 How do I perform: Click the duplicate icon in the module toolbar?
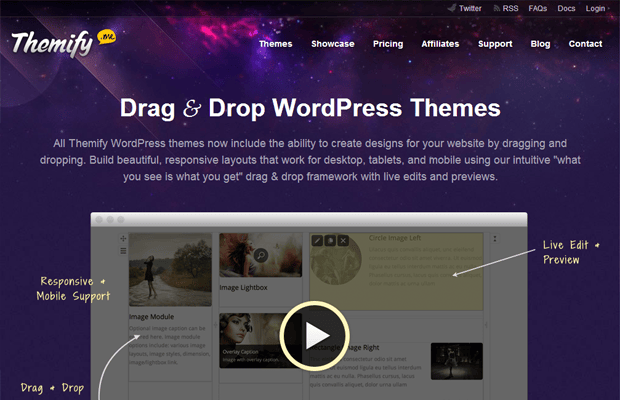pos(330,240)
